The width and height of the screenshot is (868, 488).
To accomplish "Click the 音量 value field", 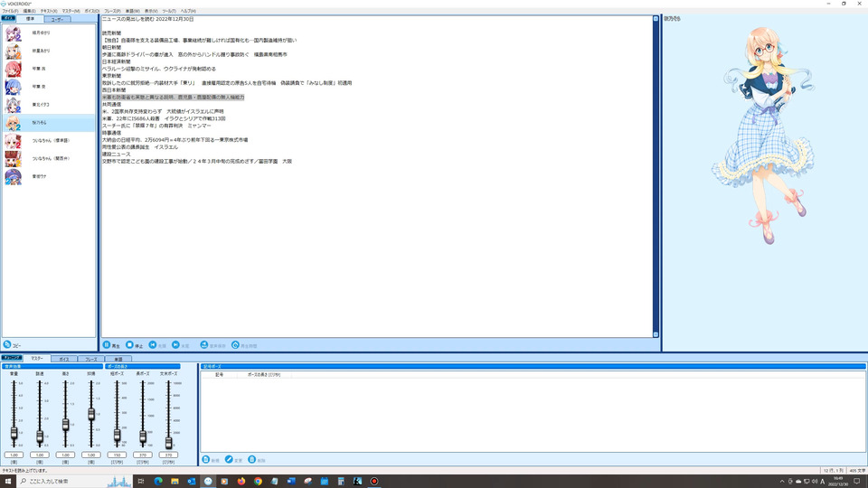I will [14, 455].
